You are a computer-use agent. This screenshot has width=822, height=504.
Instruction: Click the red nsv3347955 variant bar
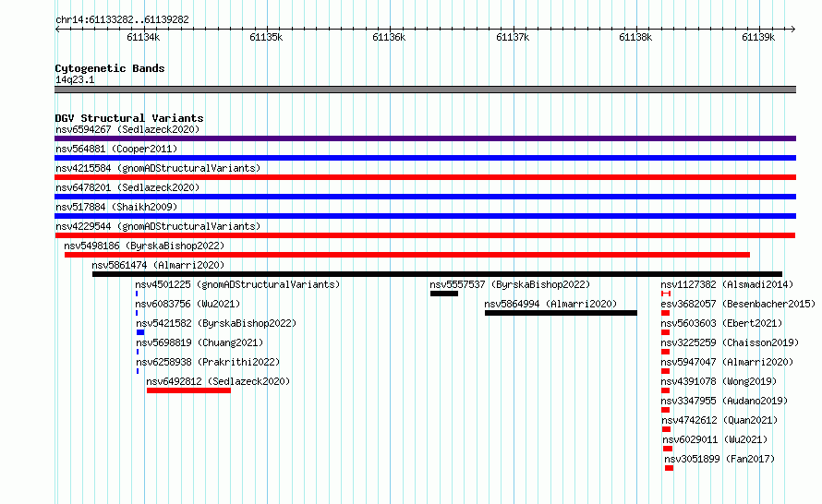tap(665, 410)
